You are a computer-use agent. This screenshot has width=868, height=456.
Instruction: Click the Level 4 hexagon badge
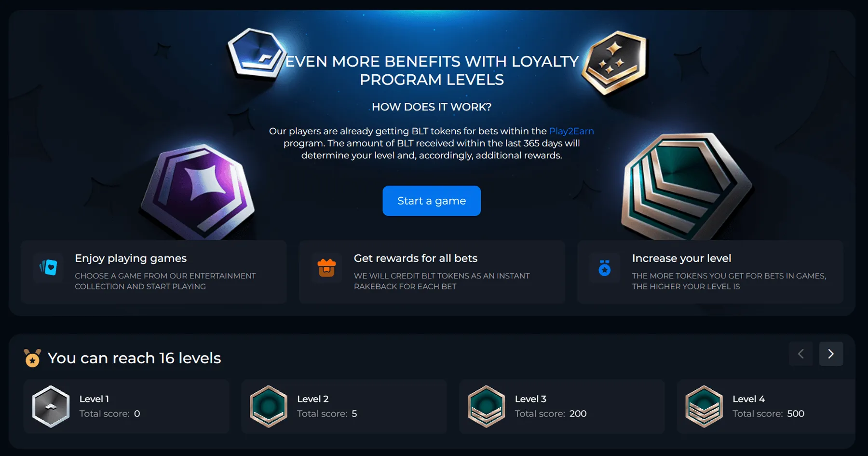point(704,406)
